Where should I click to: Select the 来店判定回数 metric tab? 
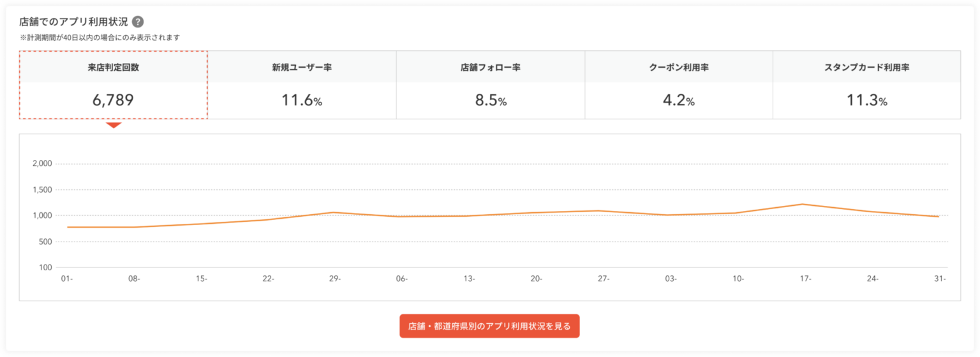click(x=114, y=85)
